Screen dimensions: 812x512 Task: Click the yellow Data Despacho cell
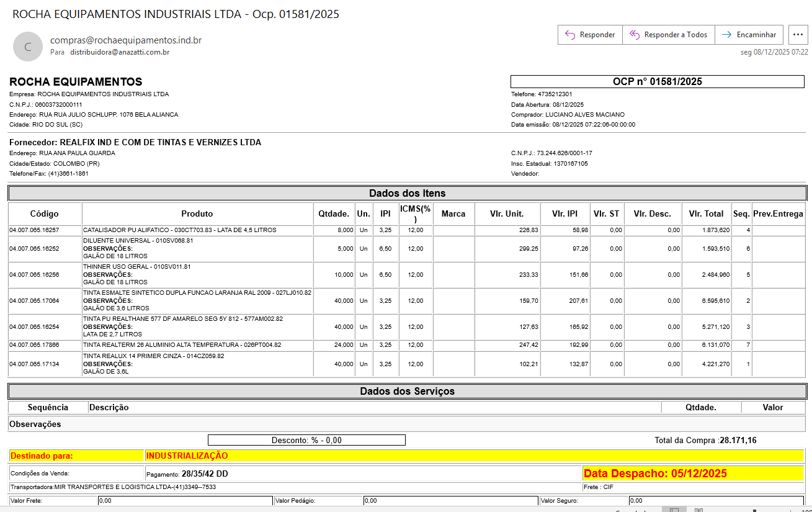693,474
